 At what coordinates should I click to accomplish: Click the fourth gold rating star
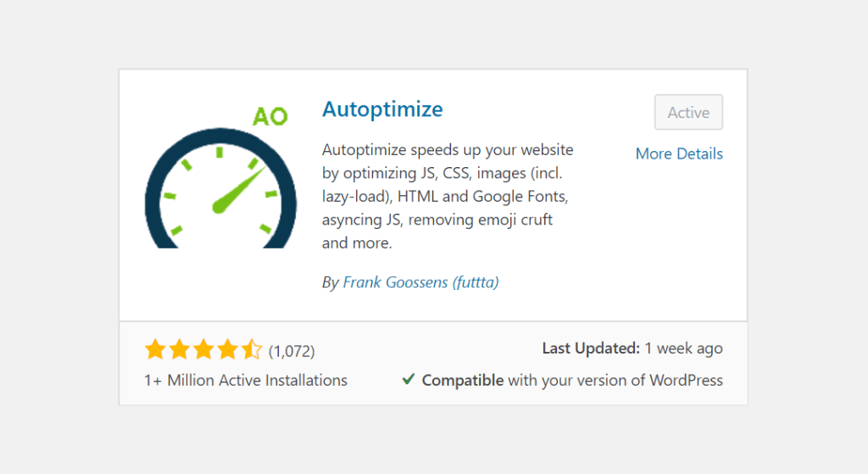click(x=227, y=349)
